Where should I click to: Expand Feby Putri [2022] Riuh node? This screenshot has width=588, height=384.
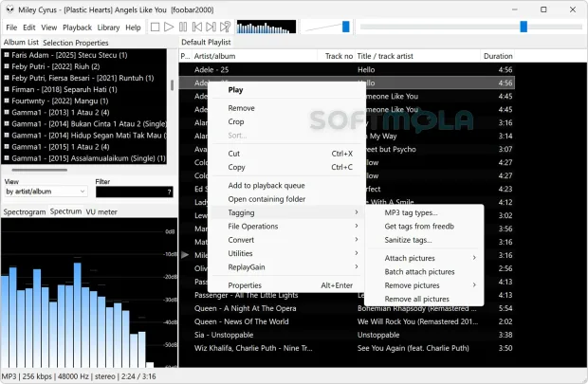coord(7,66)
